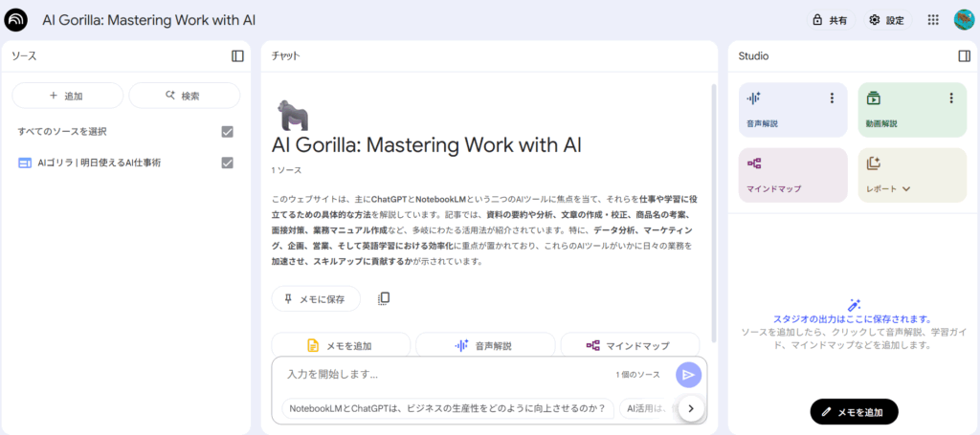Screen dimensions: 980x435
Task: Create a video overview in Studio
Action: pos(912,110)
